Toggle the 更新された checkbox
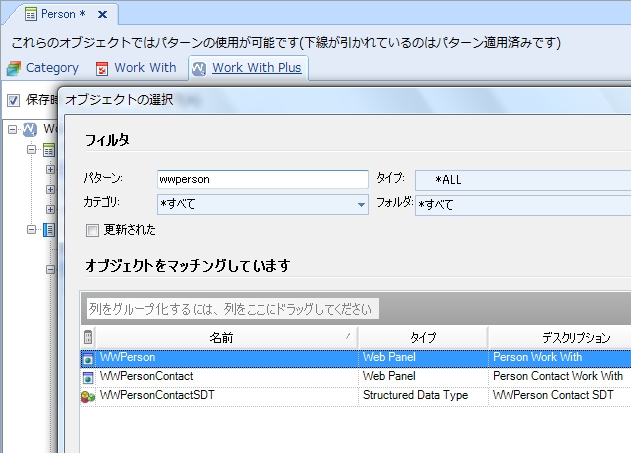Viewport: 631px width, 453px height. click(x=93, y=230)
